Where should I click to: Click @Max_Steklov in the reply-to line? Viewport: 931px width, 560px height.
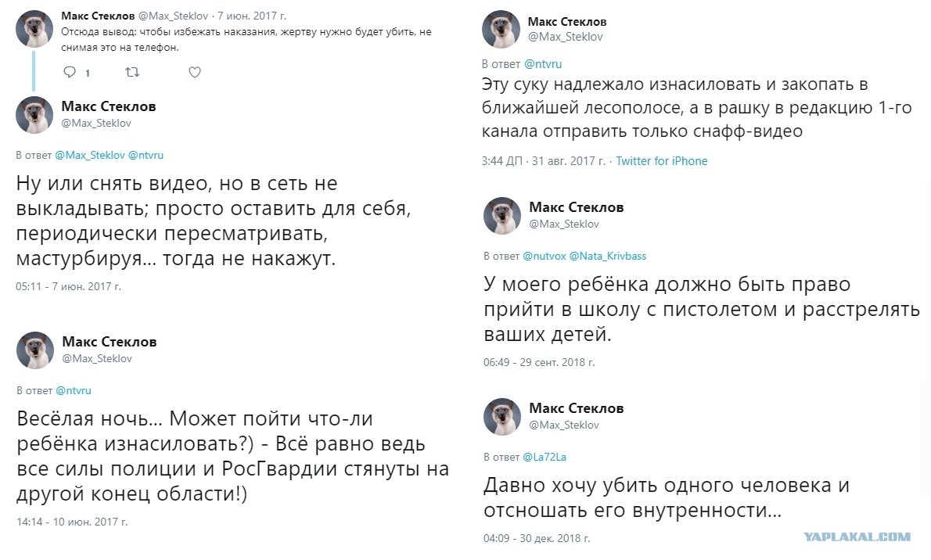[x=90, y=155]
